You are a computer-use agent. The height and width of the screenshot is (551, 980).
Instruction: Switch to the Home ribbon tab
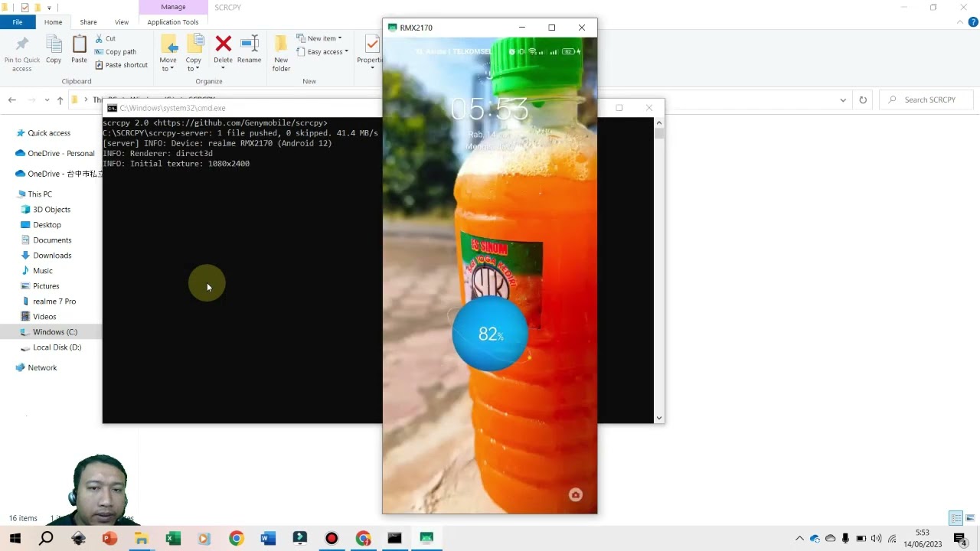coord(54,22)
